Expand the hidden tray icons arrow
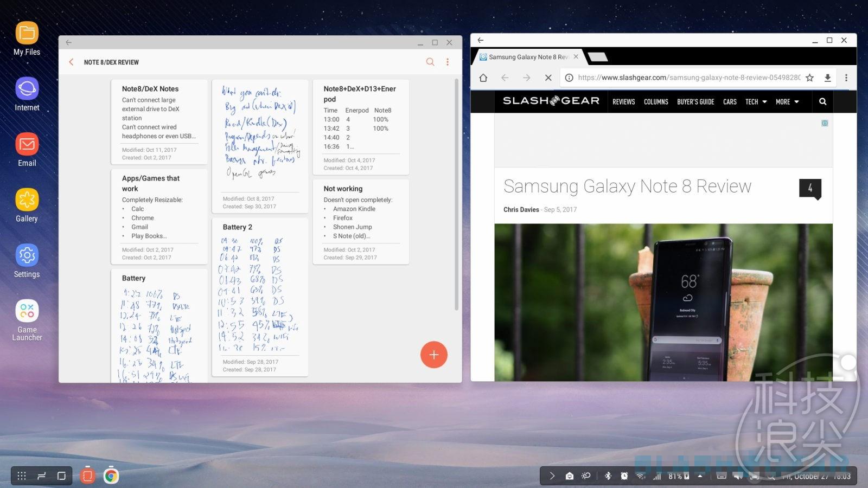This screenshot has width=868, height=488. (x=700, y=476)
